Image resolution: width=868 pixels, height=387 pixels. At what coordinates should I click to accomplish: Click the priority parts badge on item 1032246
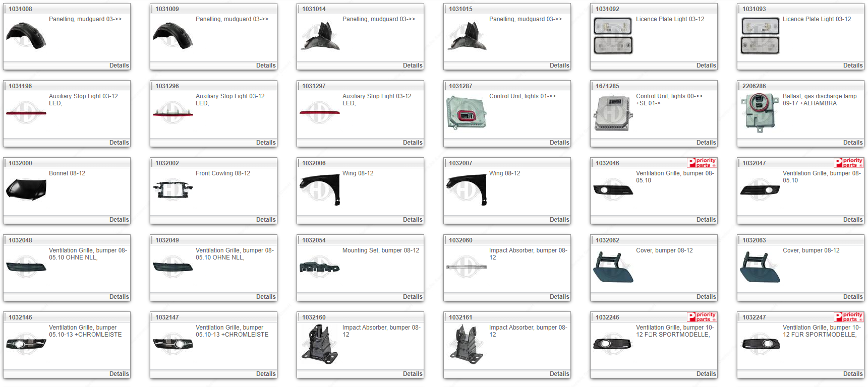click(x=702, y=317)
